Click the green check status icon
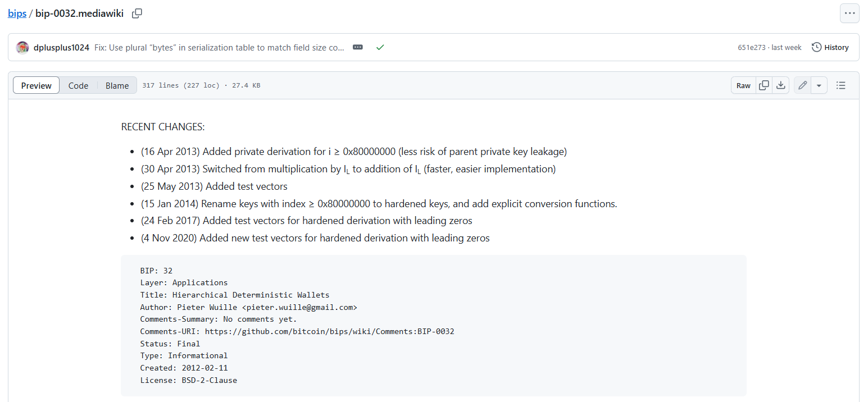Image resolution: width=868 pixels, height=402 pixels. click(x=380, y=48)
